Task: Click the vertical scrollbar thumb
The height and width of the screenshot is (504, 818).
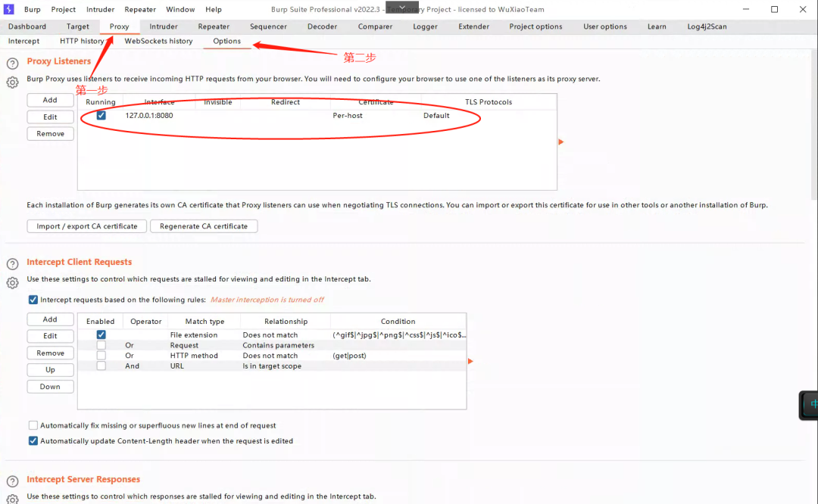Action: click(814, 124)
